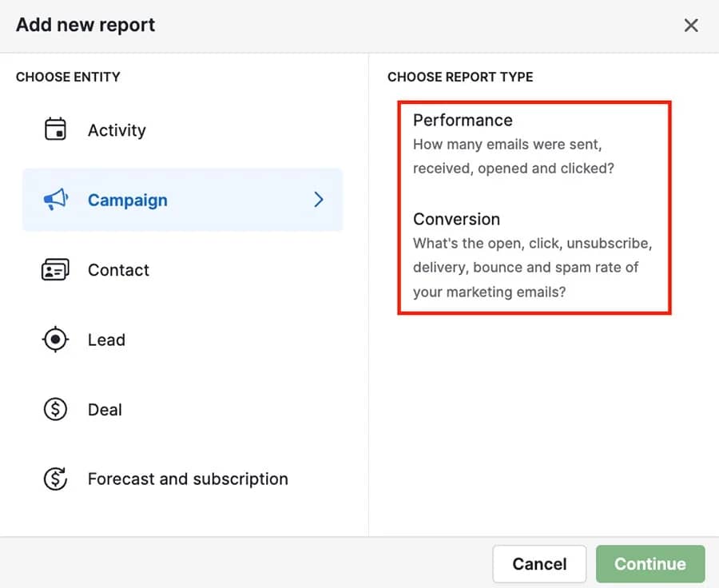Click the Forecast and subscription circular icon
719x588 pixels.
tap(55, 479)
